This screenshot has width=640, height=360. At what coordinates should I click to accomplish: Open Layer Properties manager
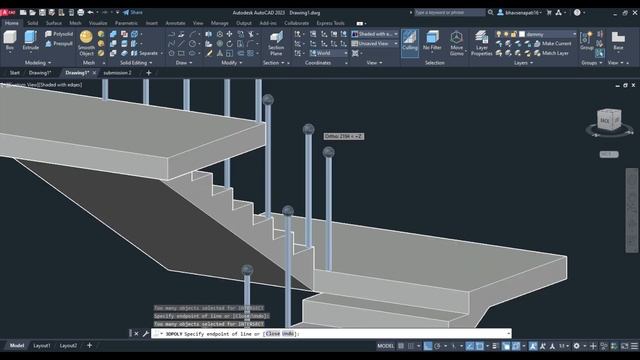(x=482, y=43)
